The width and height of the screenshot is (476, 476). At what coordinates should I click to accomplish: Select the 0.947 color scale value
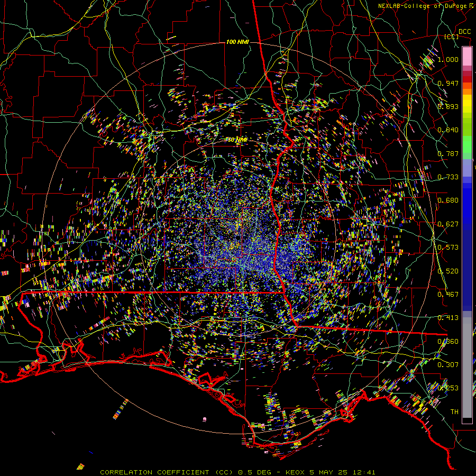448,83
